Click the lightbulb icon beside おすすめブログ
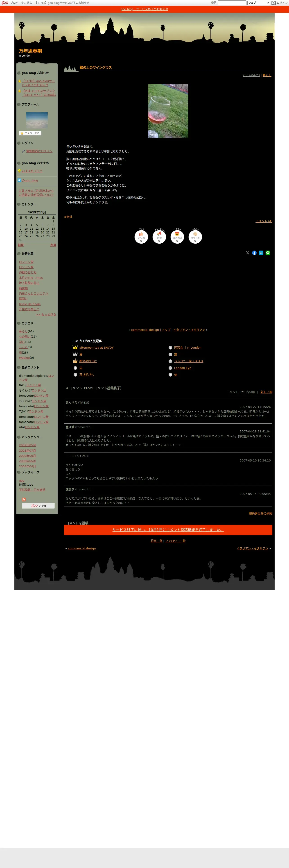This screenshot has width=289, height=868. click(x=20, y=171)
